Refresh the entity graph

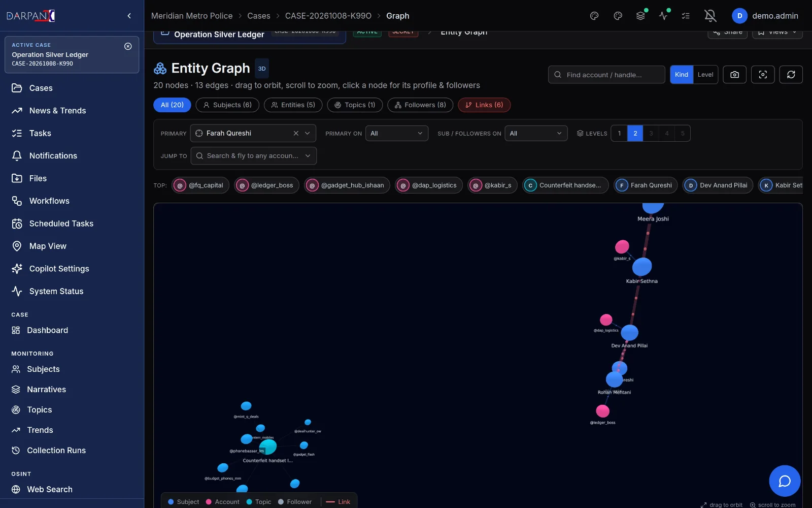791,75
